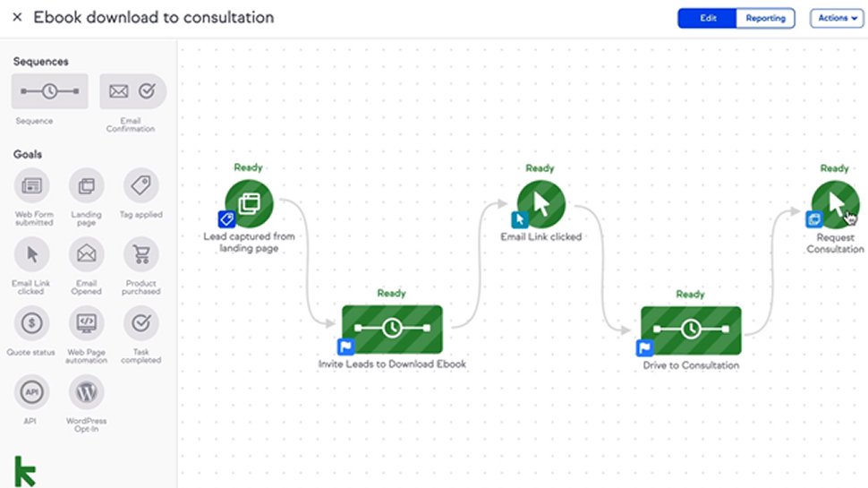Close the Ebook download campaign editor
Image resolution: width=868 pixels, height=488 pixels.
17,17
